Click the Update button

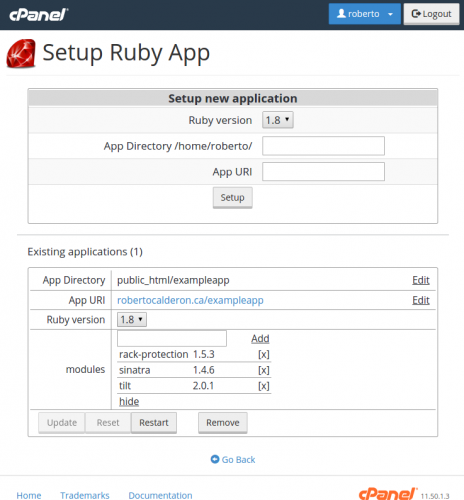[x=62, y=423]
